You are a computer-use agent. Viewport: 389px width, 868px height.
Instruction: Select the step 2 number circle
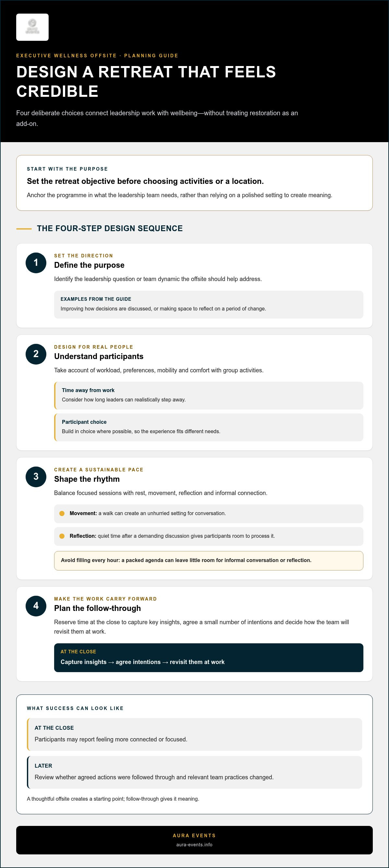(x=36, y=354)
